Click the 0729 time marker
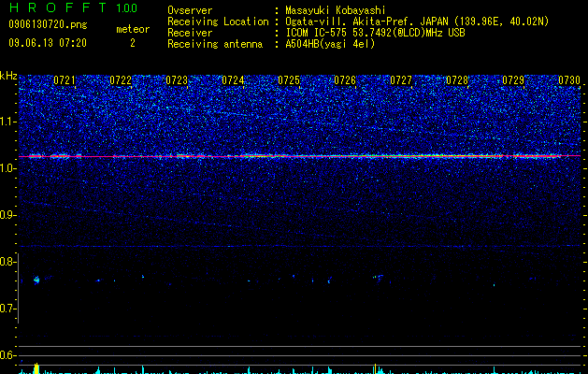588x374 pixels. 513,80
